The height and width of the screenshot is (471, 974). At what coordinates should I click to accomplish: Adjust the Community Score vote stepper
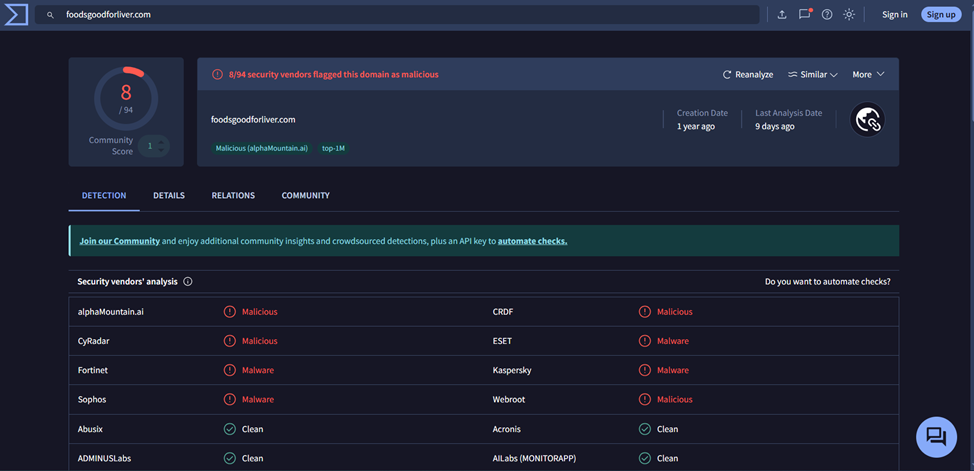(154, 146)
